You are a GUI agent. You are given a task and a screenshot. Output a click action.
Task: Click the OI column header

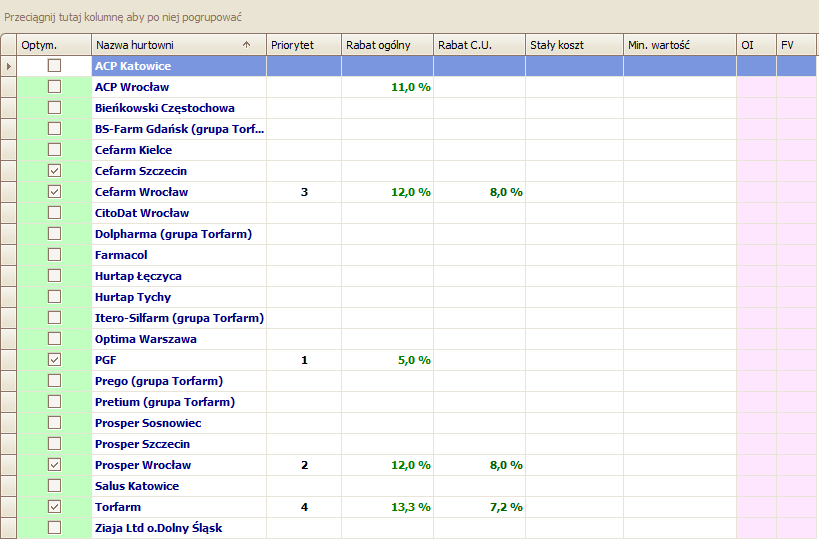(x=755, y=45)
